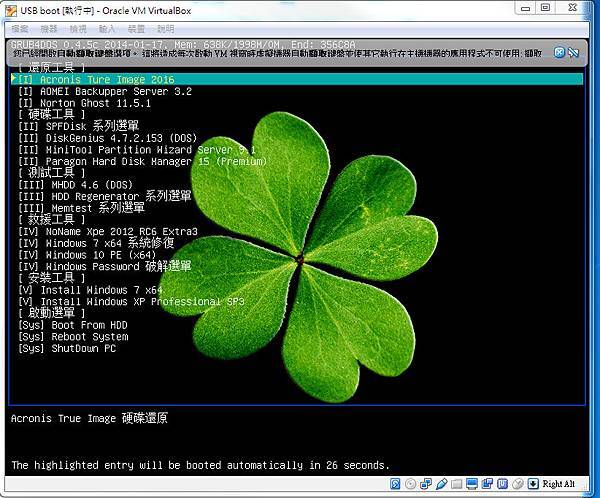This screenshot has width=600, height=498.
Task: Open the 檢視 (View) menu
Action: click(x=78, y=29)
